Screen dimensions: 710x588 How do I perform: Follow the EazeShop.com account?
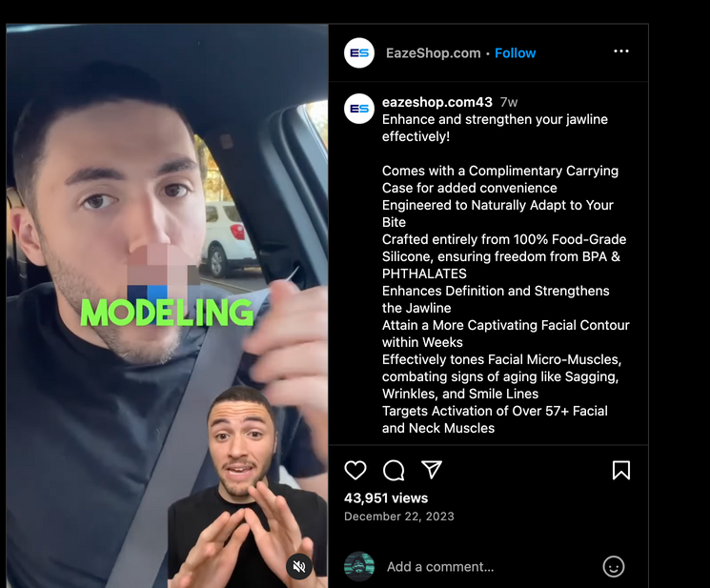click(x=515, y=53)
